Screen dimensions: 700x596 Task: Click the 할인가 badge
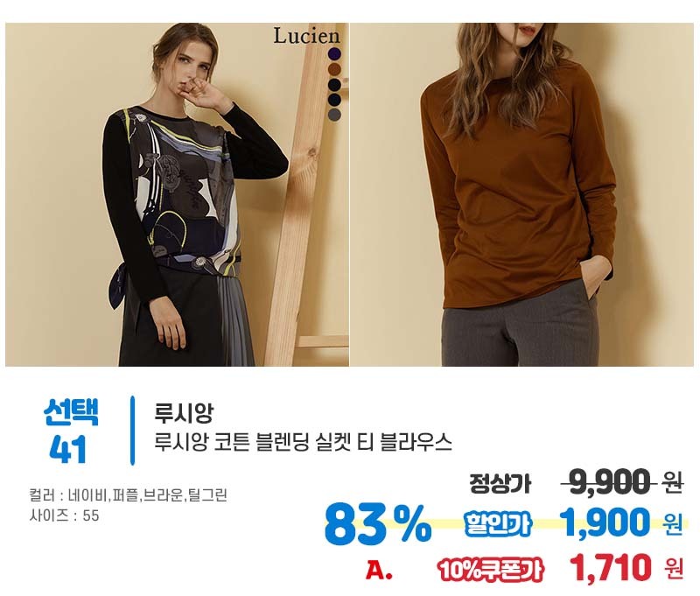point(498,523)
